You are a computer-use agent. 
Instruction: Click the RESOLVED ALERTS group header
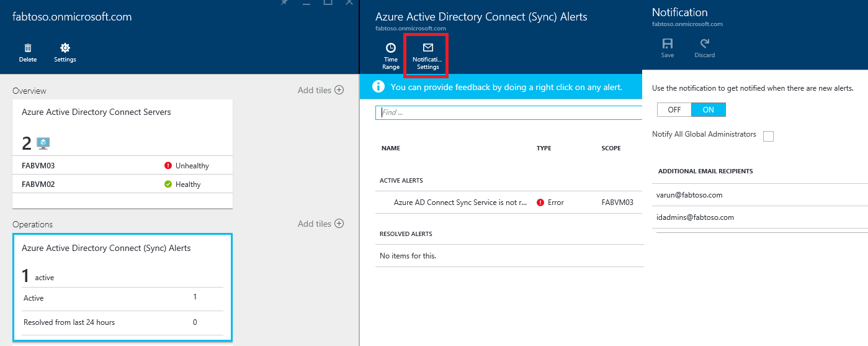pos(406,234)
